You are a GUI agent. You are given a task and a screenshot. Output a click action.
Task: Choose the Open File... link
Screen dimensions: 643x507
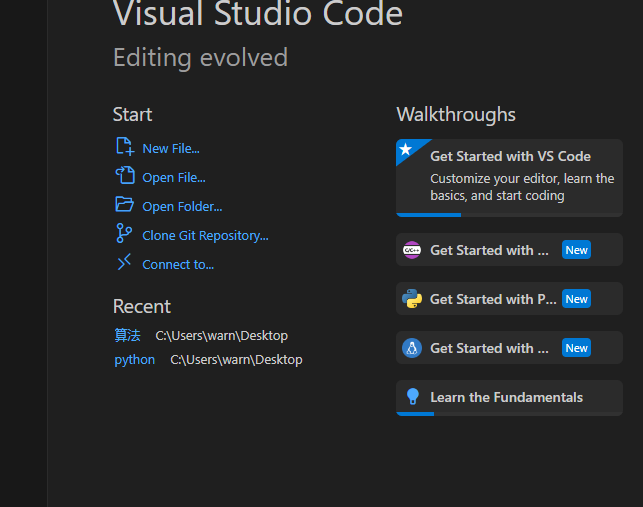(174, 178)
